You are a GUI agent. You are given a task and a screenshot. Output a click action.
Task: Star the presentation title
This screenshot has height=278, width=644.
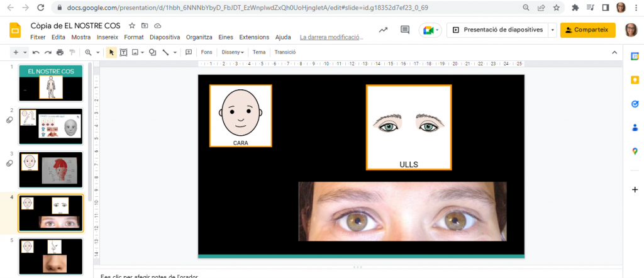tap(132, 26)
